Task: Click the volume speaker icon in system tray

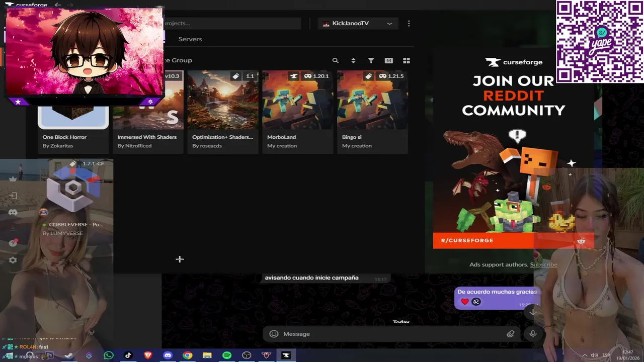Action: click(594, 355)
